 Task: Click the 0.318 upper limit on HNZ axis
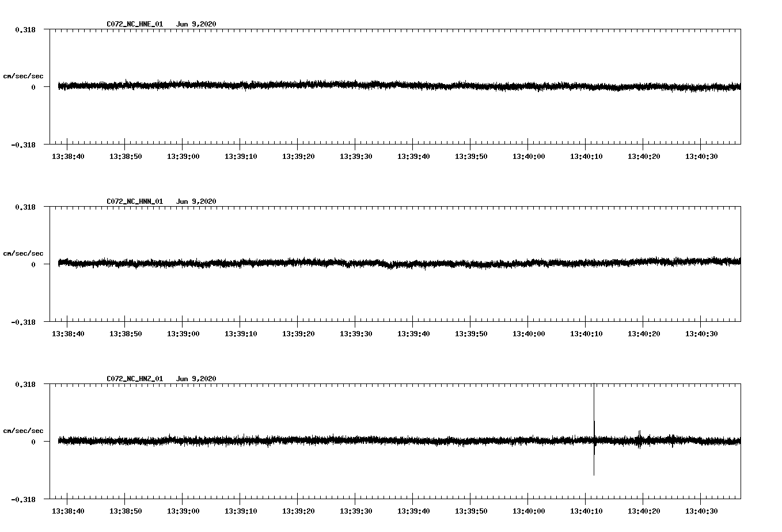[25, 384]
